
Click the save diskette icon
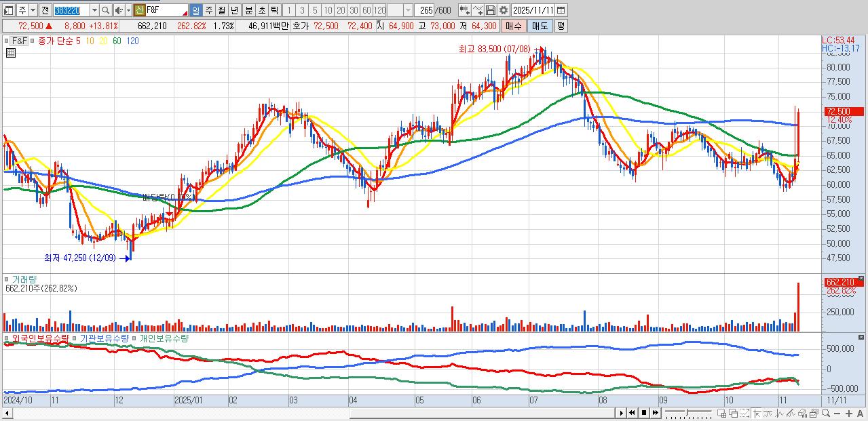(x=491, y=10)
